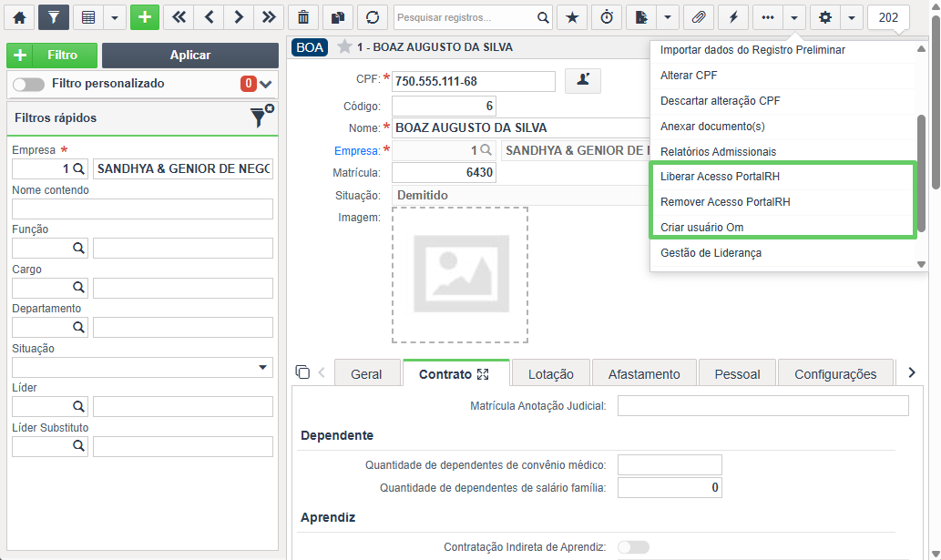The image size is (941, 560).
Task: Collapse the more actions dropdown arrow
Action: [x=794, y=17]
